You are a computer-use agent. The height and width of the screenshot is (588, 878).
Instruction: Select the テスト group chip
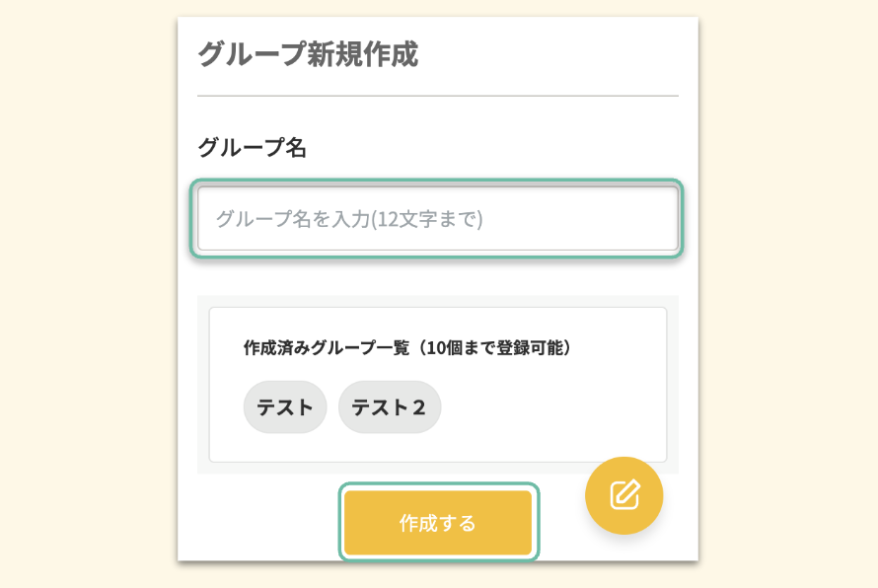(285, 407)
